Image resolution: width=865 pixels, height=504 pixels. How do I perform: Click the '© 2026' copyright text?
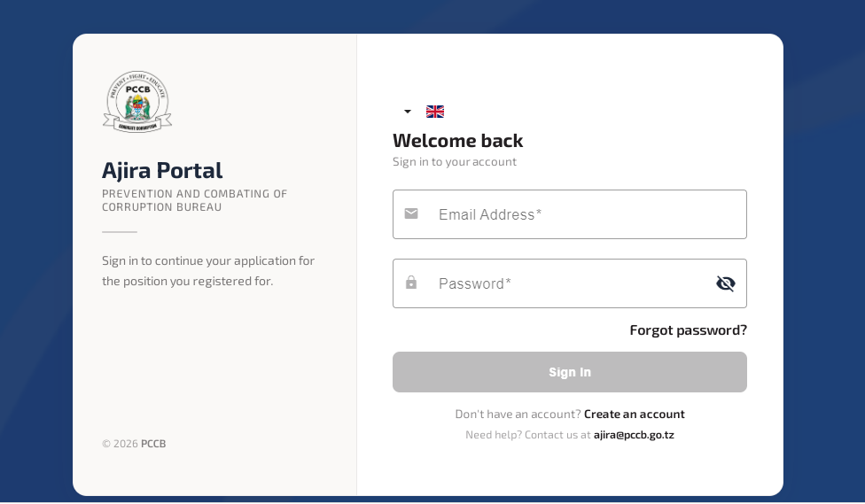(x=120, y=444)
